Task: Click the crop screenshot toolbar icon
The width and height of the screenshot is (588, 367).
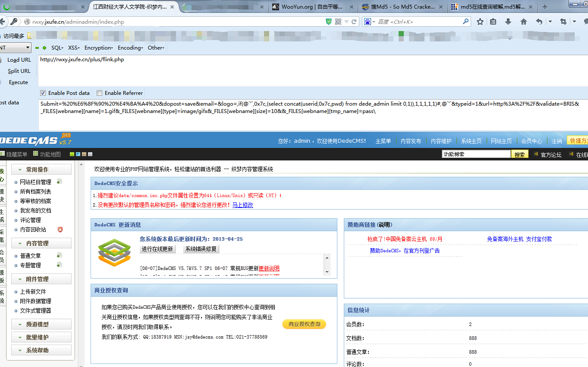Action: [563, 22]
